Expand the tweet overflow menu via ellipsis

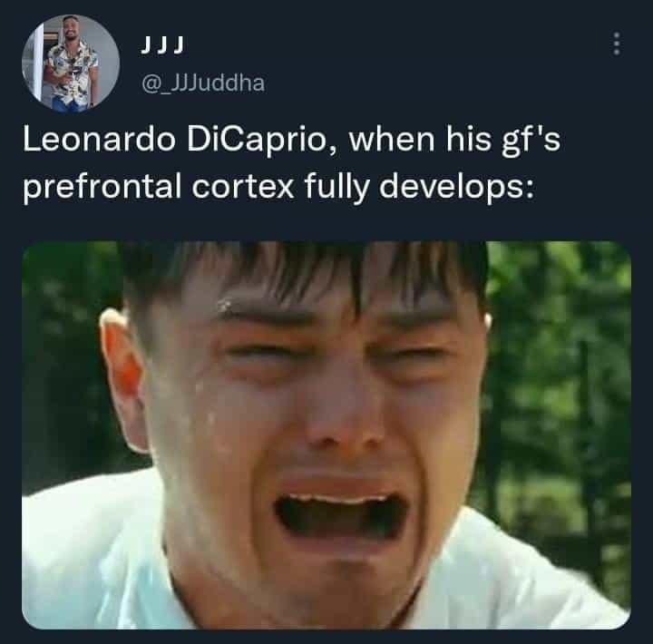click(x=617, y=44)
